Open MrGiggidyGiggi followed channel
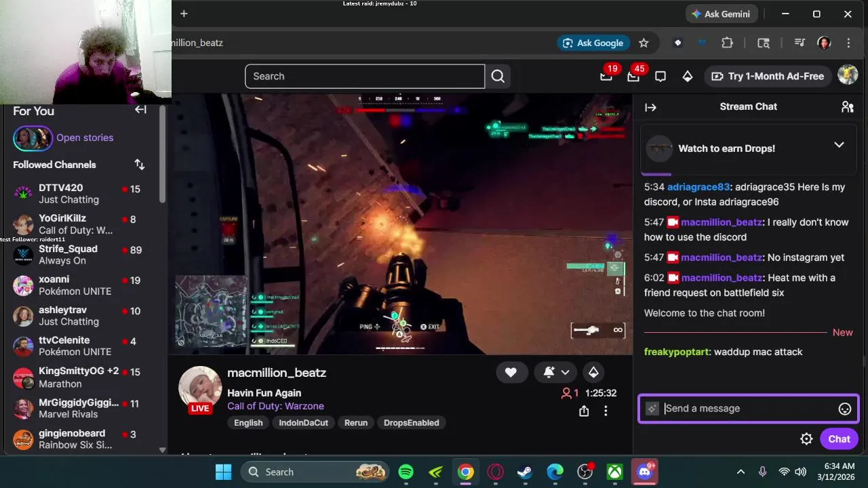This screenshot has height=488, width=868. coord(80,408)
